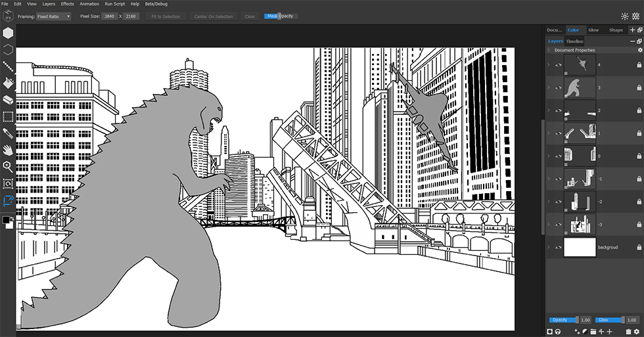The height and width of the screenshot is (337, 644).
Task: Expand layer 3 with its chevron
Action: (x=549, y=88)
